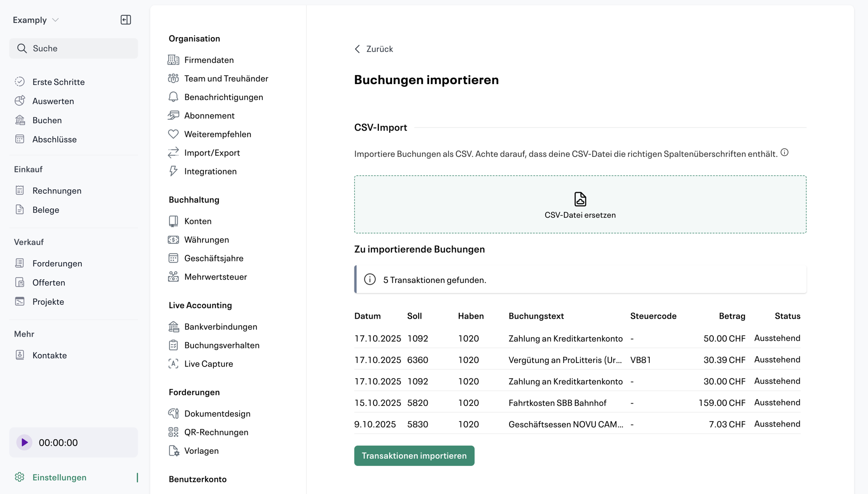This screenshot has height=494, width=868.
Task: Select Geschäftsjahre in Buchhaltung
Action: click(x=213, y=258)
